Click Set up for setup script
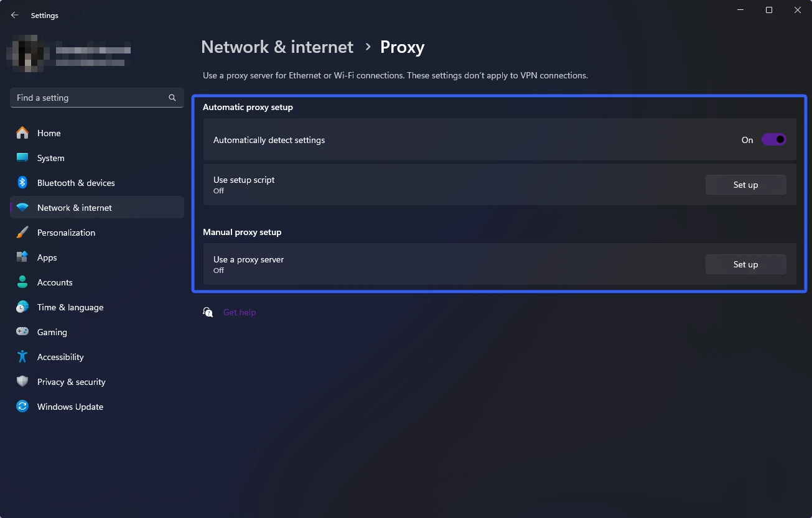 [x=745, y=185]
